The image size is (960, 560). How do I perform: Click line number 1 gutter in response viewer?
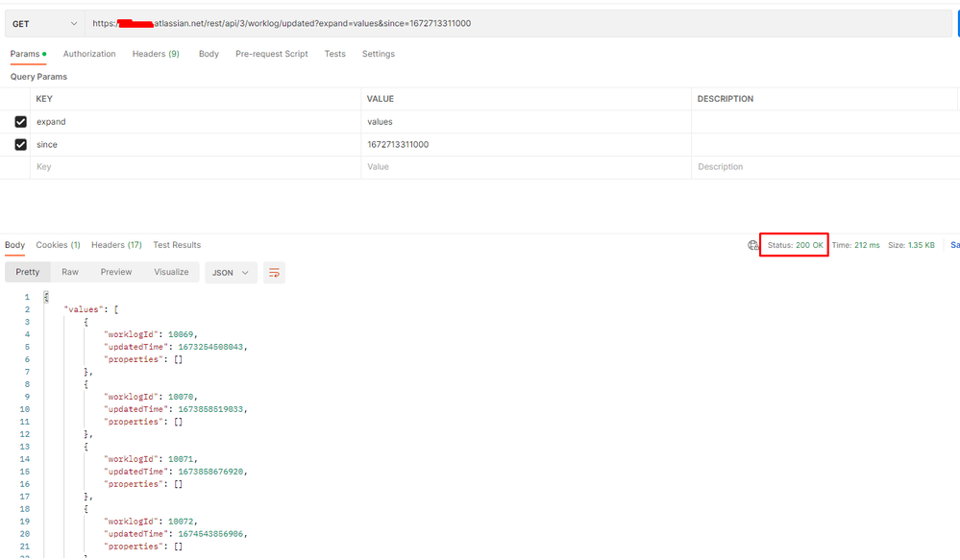click(26, 297)
